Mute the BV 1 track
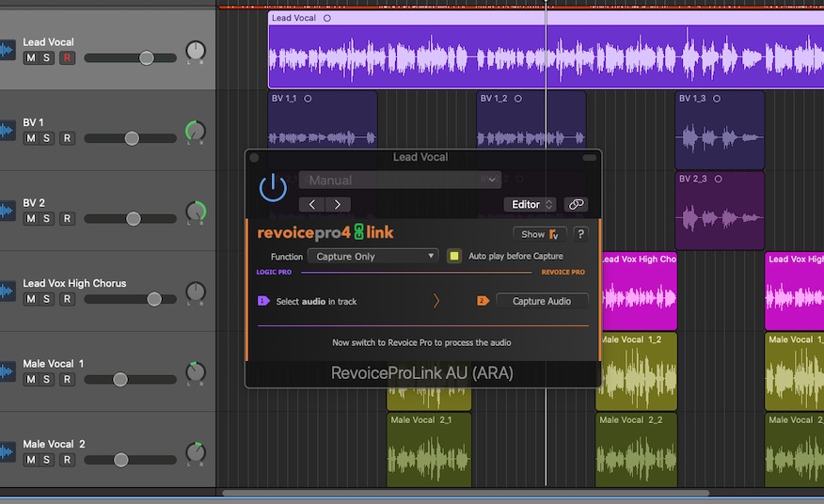This screenshot has height=504, width=824. (x=31, y=138)
